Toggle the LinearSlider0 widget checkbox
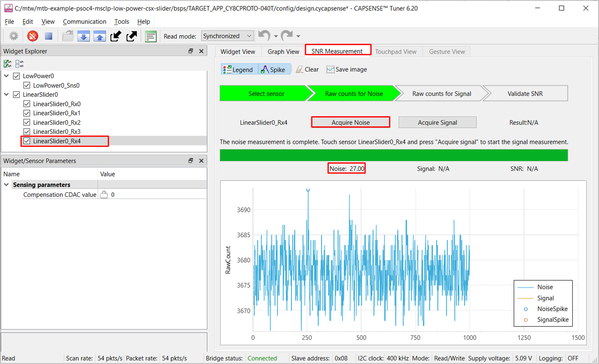The image size is (599, 364). point(16,95)
